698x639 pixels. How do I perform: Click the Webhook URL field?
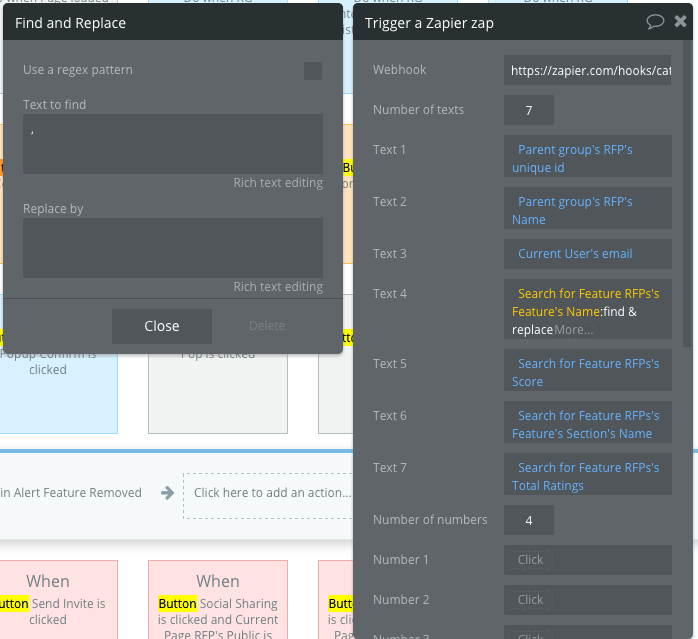(587, 70)
